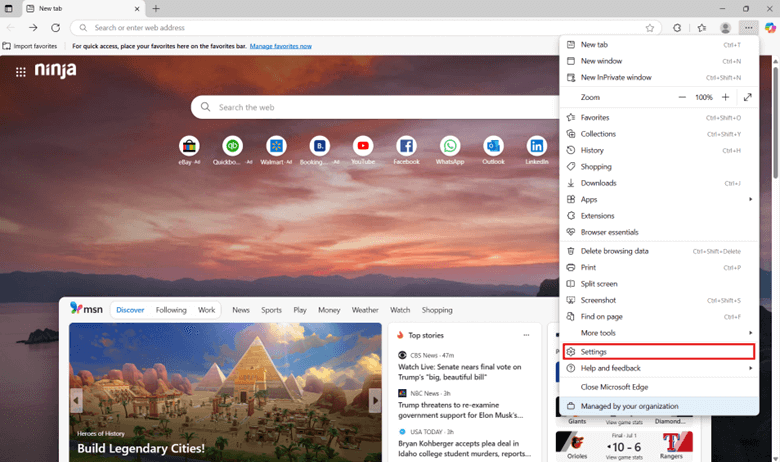
Task: Open Favorites from the menu
Action: click(x=659, y=117)
